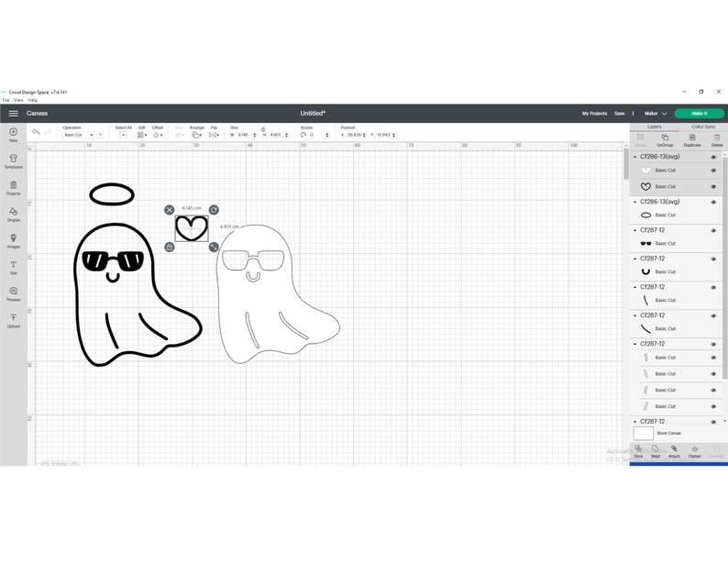
Task: Start a New project from sidebar
Action: (14, 135)
